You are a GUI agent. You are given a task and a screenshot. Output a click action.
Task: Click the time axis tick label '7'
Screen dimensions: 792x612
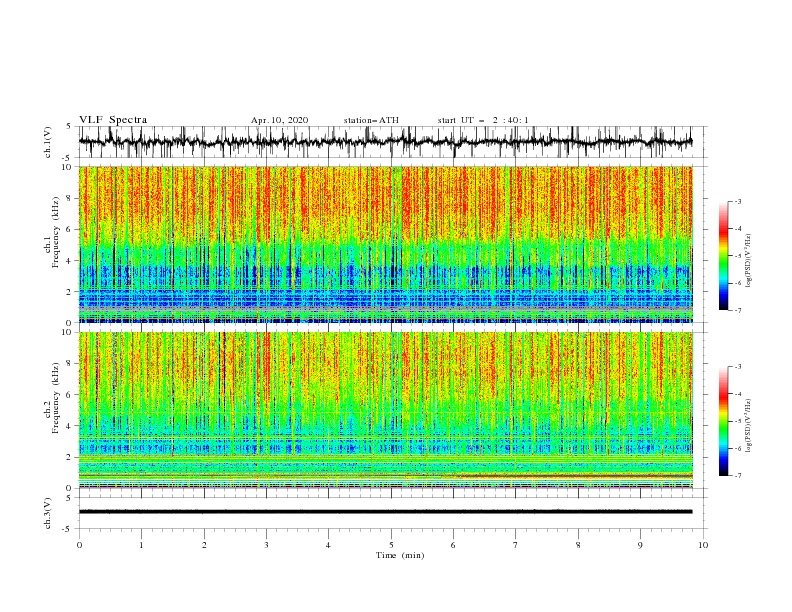(x=516, y=545)
